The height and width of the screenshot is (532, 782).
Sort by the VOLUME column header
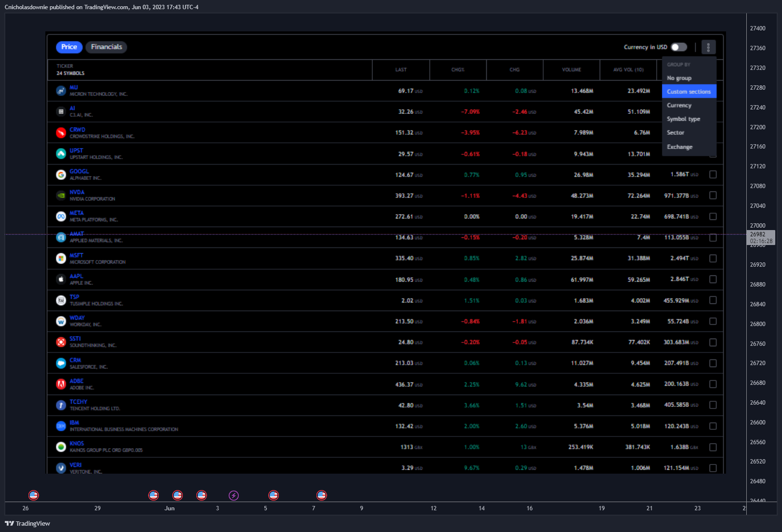point(571,70)
